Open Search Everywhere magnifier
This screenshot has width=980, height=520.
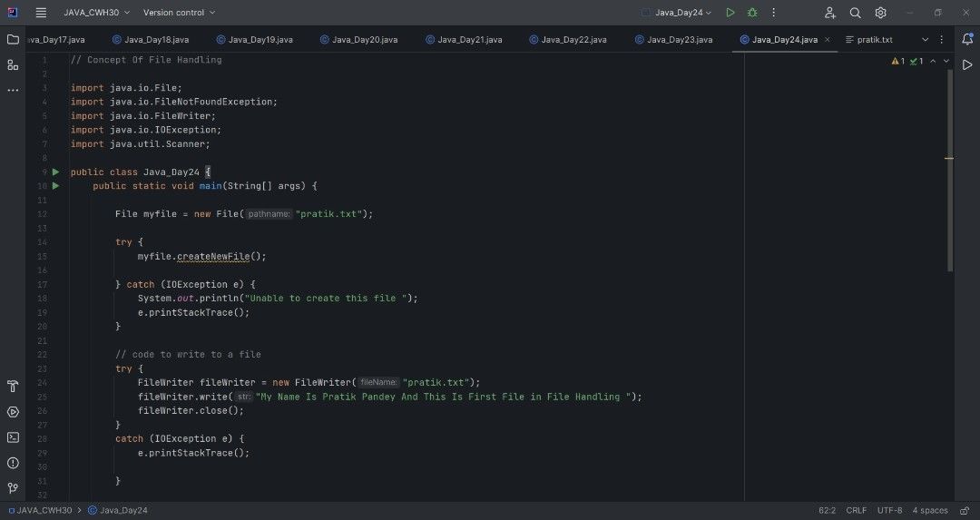point(855,13)
